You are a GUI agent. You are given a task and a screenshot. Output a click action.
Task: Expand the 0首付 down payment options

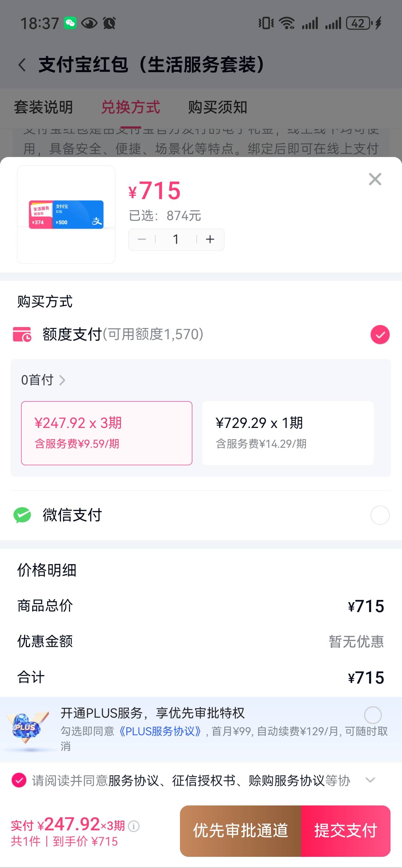pyautogui.click(x=43, y=380)
